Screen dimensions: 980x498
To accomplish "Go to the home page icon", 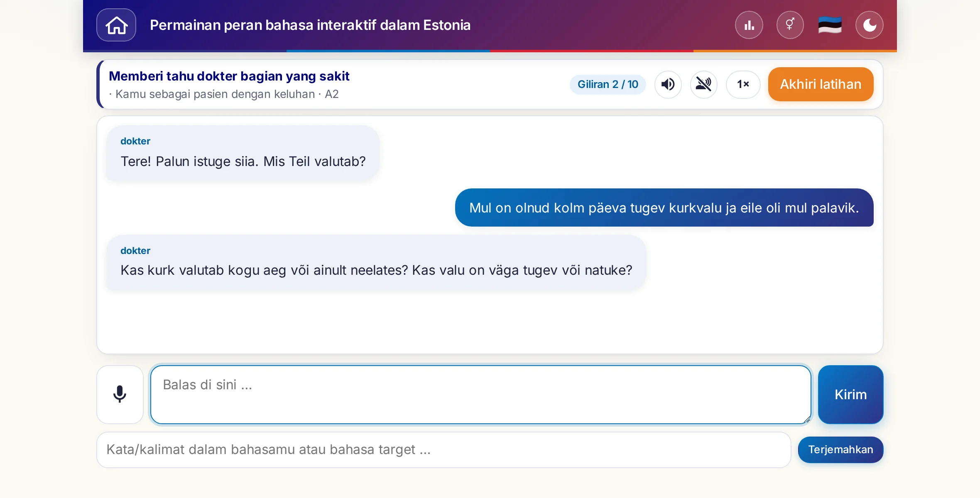I will (x=116, y=25).
